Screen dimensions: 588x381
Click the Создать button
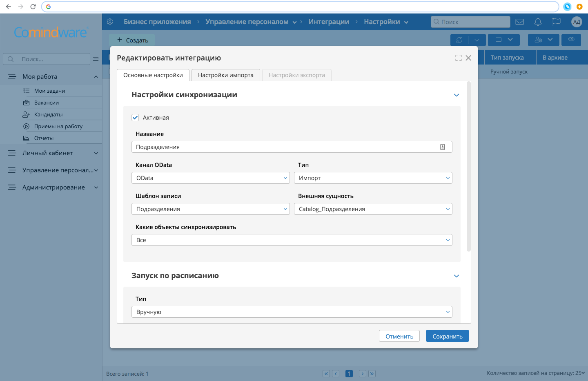[x=132, y=40]
